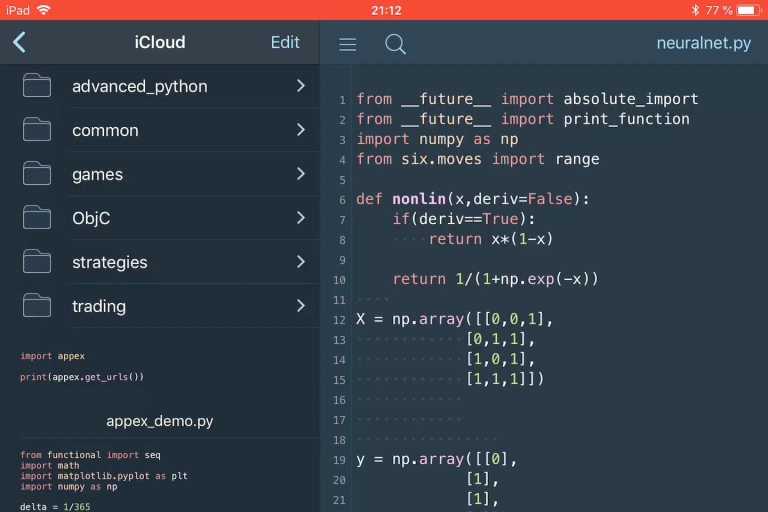Tap the Edit button in iCloud header

point(285,43)
